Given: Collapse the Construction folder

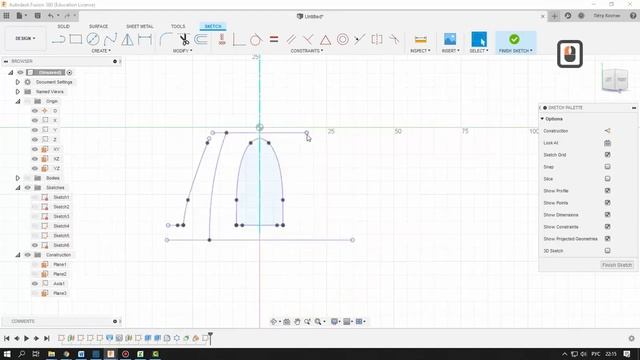Looking at the screenshot, I should 18,255.
